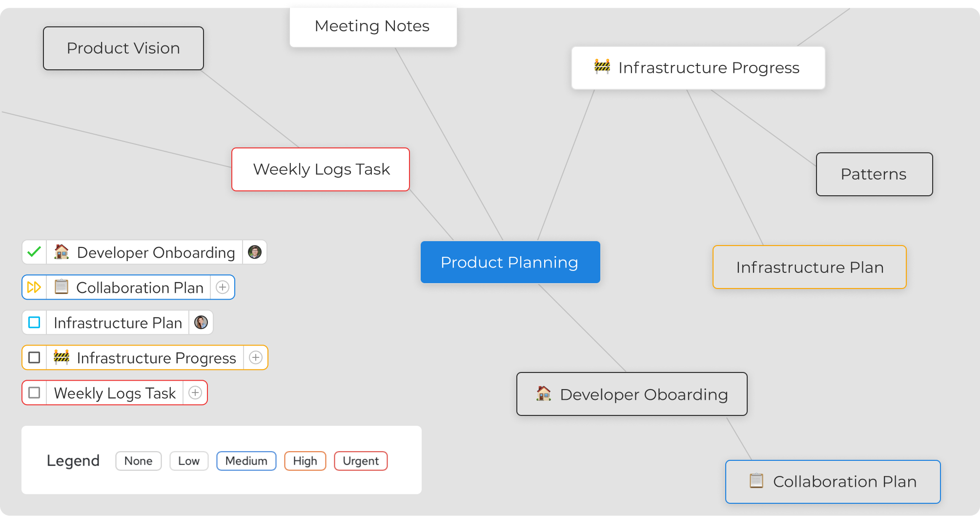This screenshot has width=980, height=516.
Task: Click the assignee avatar on Developer Onboarding task
Action: (255, 252)
